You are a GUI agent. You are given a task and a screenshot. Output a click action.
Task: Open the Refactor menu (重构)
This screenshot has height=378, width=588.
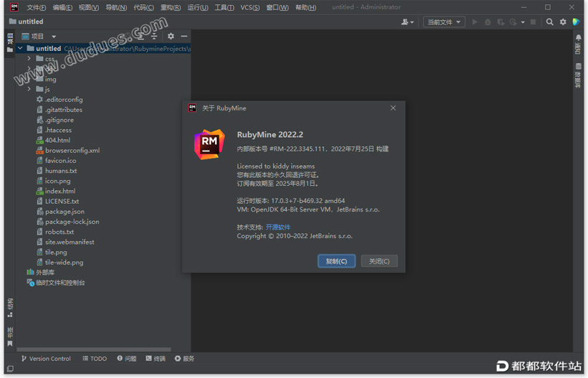click(x=171, y=7)
